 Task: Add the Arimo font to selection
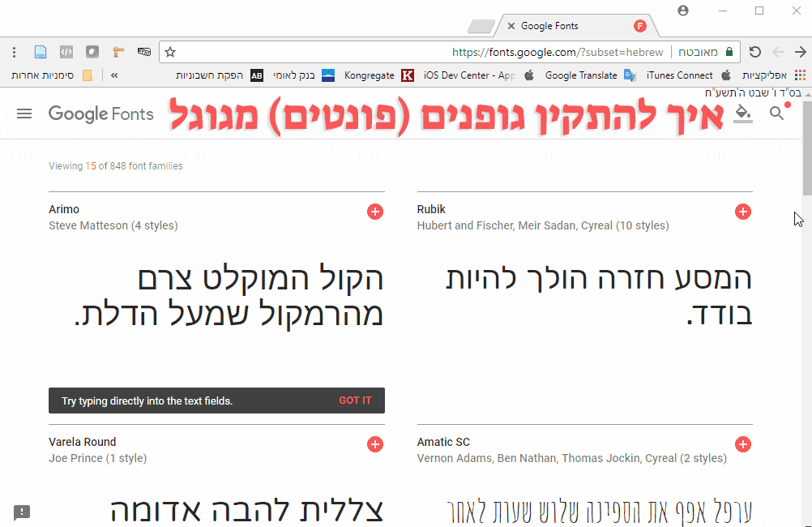point(375,212)
